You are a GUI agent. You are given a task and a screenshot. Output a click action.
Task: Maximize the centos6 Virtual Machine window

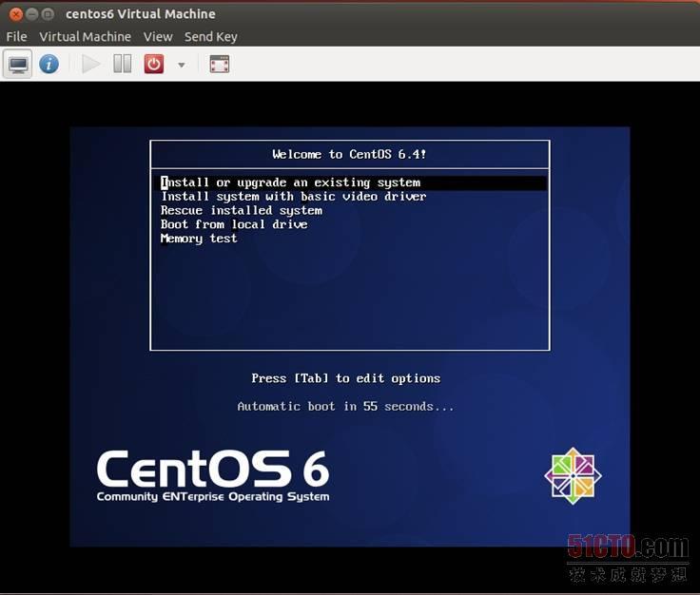pos(48,14)
